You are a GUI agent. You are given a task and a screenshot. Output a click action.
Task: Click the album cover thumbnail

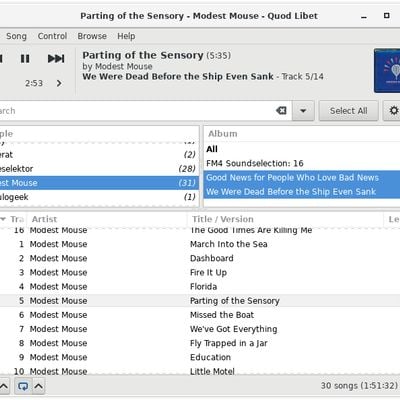coord(387,71)
